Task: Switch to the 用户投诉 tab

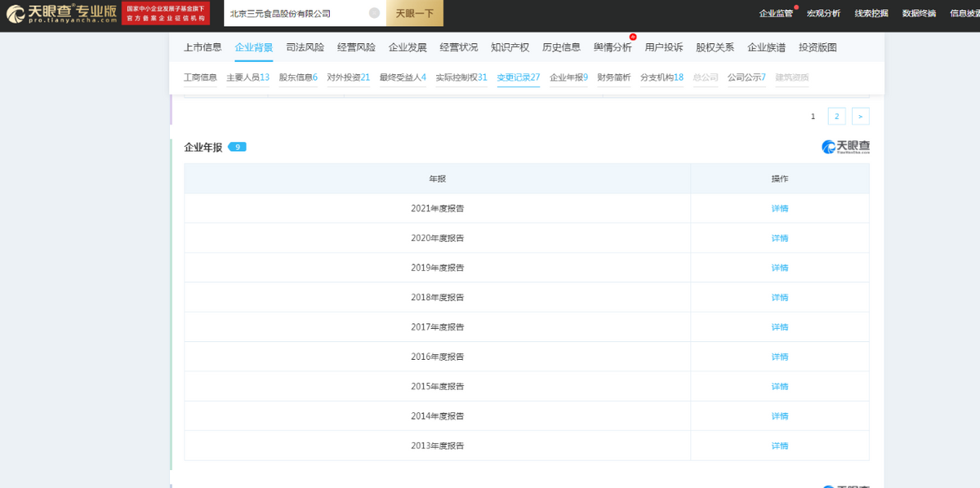Action: click(664, 47)
